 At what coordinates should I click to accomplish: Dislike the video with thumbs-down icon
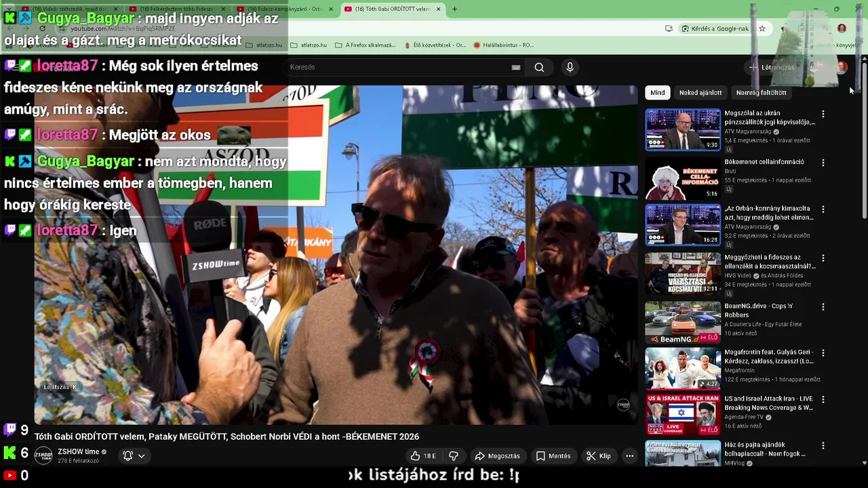click(x=454, y=455)
